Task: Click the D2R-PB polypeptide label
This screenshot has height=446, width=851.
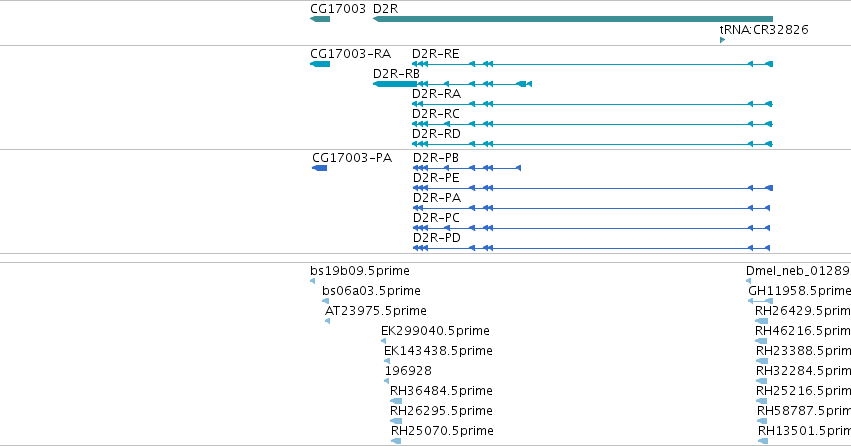Action: tap(436, 158)
